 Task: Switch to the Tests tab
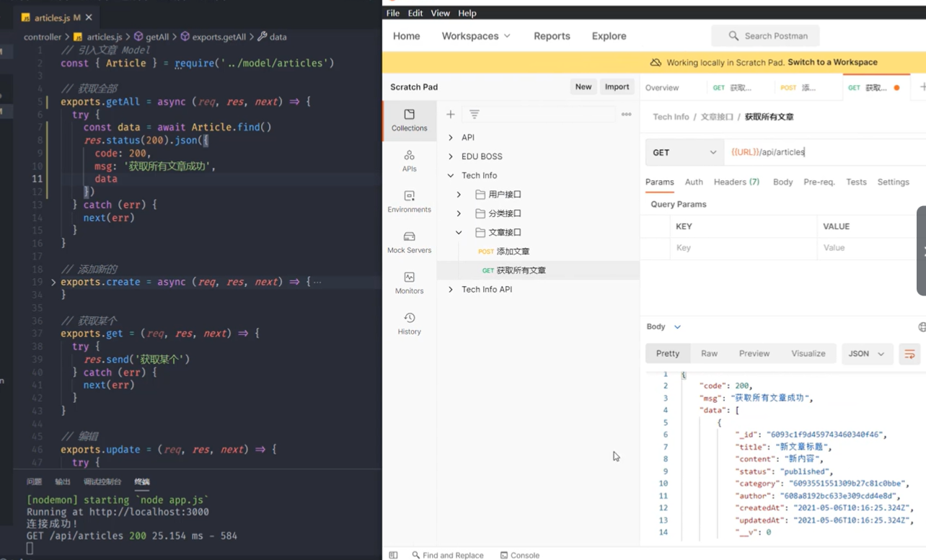click(x=856, y=182)
